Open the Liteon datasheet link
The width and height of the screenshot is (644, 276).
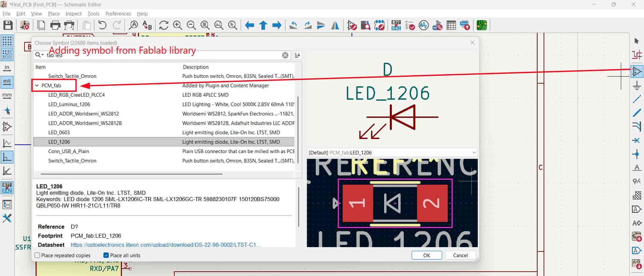pyautogui.click(x=165, y=245)
